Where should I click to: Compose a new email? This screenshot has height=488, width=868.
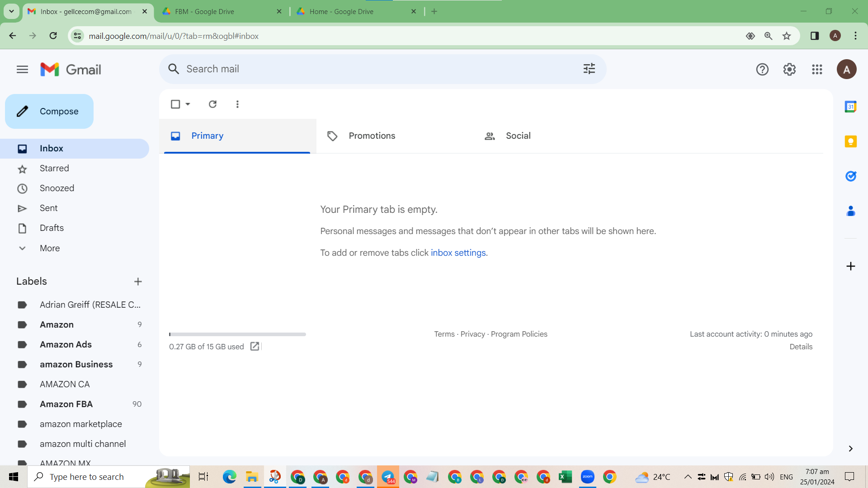pos(49,112)
